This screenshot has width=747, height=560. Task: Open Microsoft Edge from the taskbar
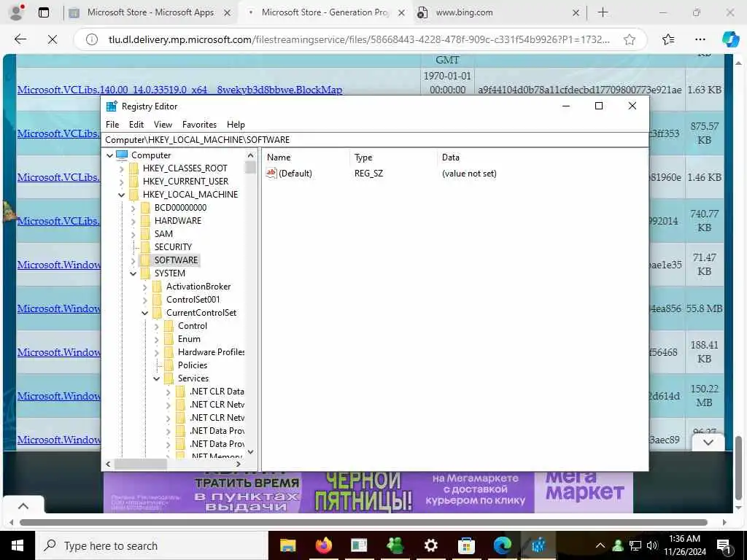point(502,545)
